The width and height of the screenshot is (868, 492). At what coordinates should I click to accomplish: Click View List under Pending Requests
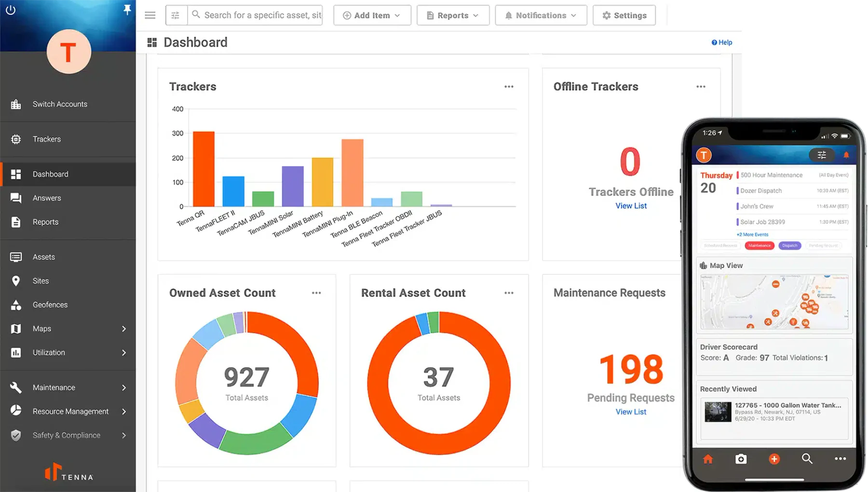tap(631, 412)
